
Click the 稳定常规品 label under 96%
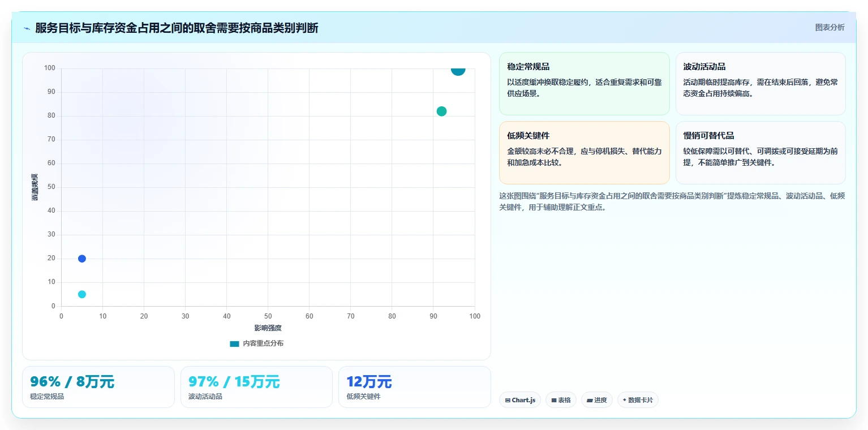pyautogui.click(x=47, y=397)
